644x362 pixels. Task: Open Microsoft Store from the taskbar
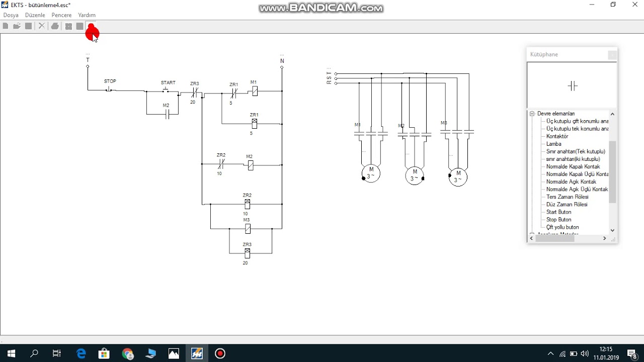pos(104,353)
